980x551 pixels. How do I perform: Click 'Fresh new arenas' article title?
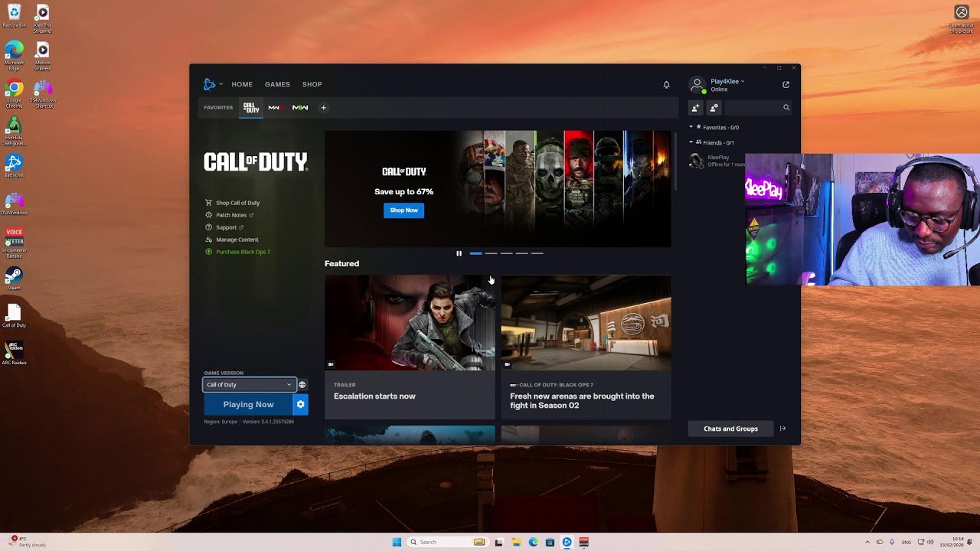point(582,401)
